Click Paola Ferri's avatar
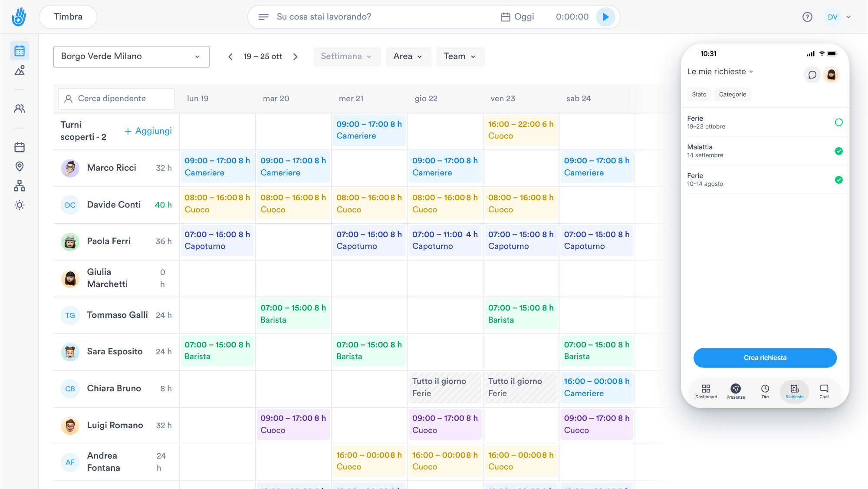This screenshot has width=868, height=489. (x=70, y=241)
